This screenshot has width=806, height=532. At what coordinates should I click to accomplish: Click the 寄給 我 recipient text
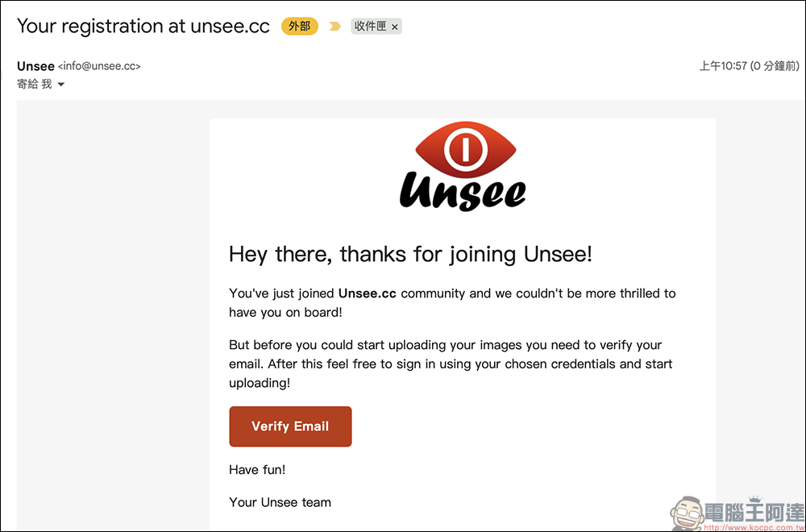35,84
